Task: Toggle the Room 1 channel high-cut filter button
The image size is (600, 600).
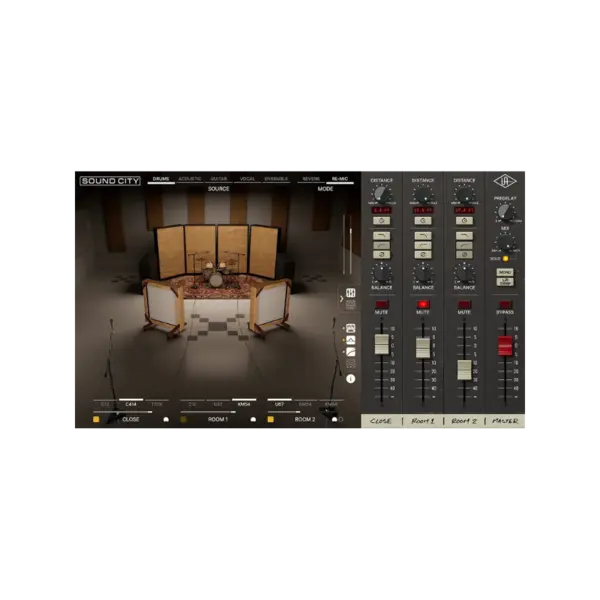Action: point(423,236)
